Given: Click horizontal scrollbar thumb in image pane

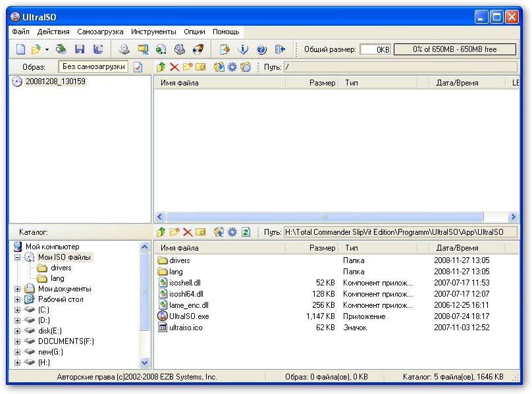Looking at the screenshot, I should (x=325, y=216).
